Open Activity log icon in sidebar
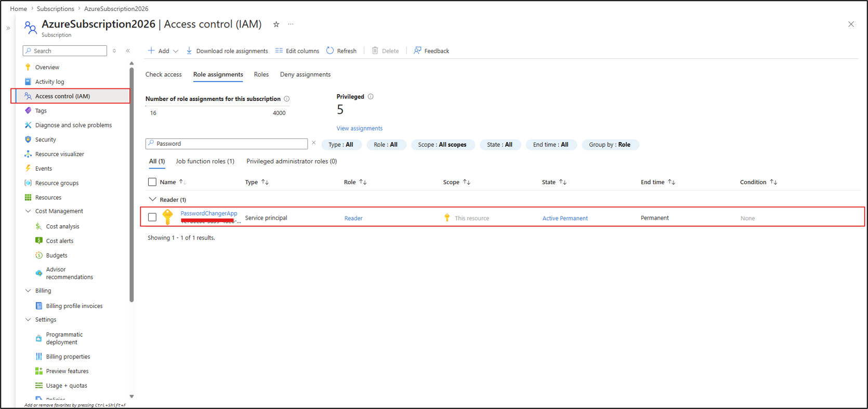Screen dimensions: 868x409 tap(28, 82)
